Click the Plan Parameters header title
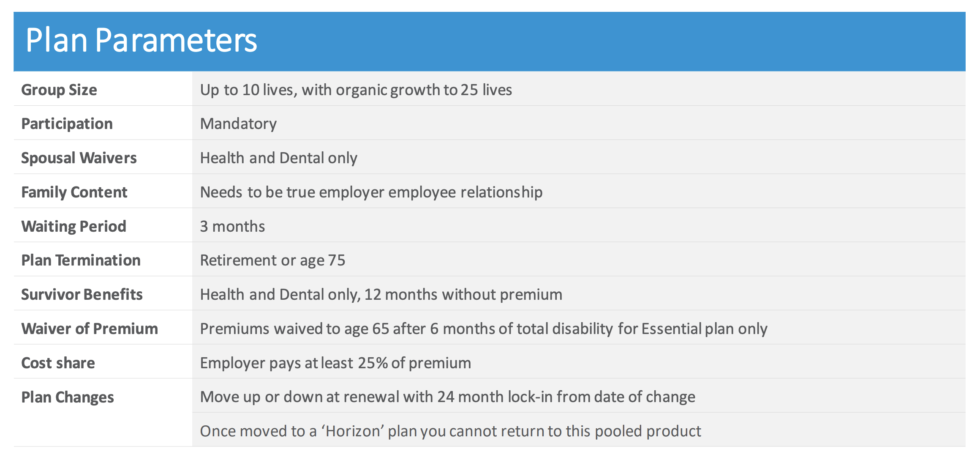980x460 pixels. 141,40
